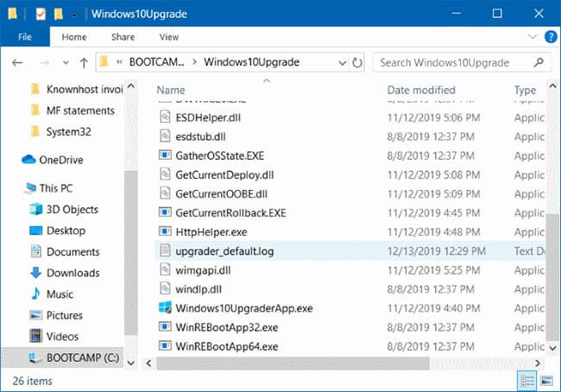Open the Help question mark icon
This screenshot has width=561, height=392.
pos(551,36)
